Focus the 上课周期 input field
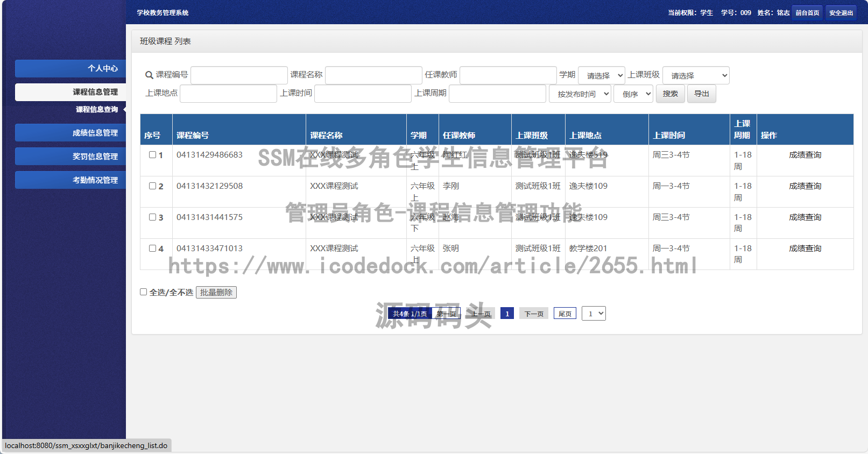Image resolution: width=868 pixels, height=454 pixels. (x=497, y=94)
